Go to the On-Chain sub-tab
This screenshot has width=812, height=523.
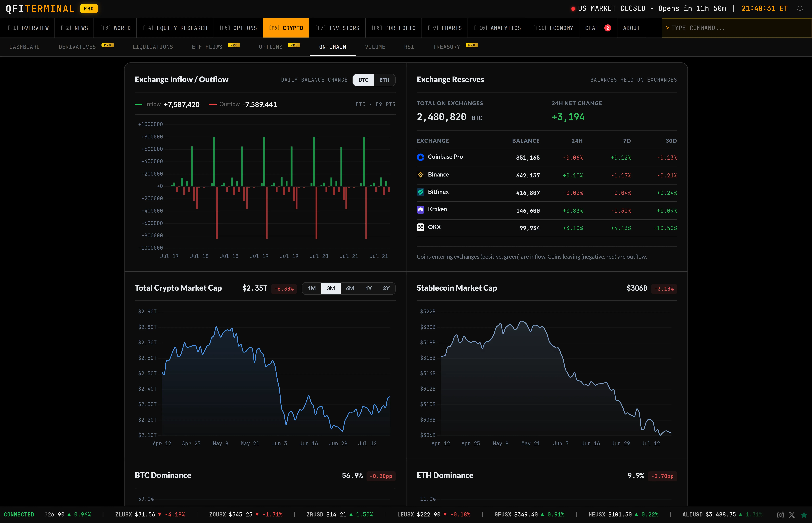pyautogui.click(x=332, y=47)
